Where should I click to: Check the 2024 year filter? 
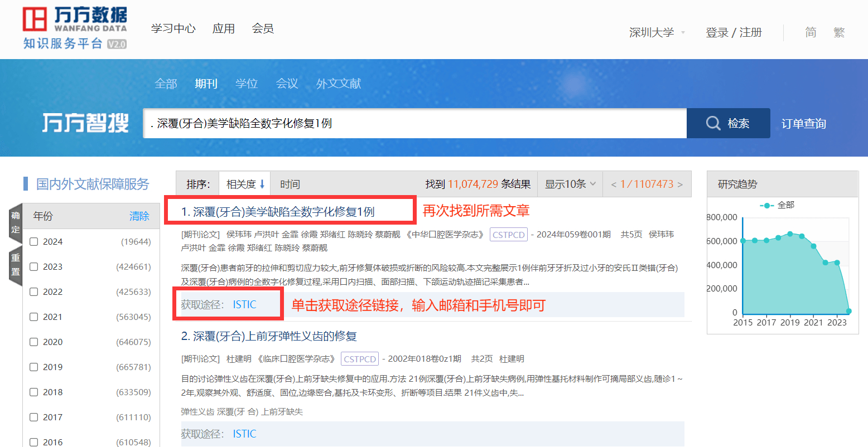tap(34, 241)
